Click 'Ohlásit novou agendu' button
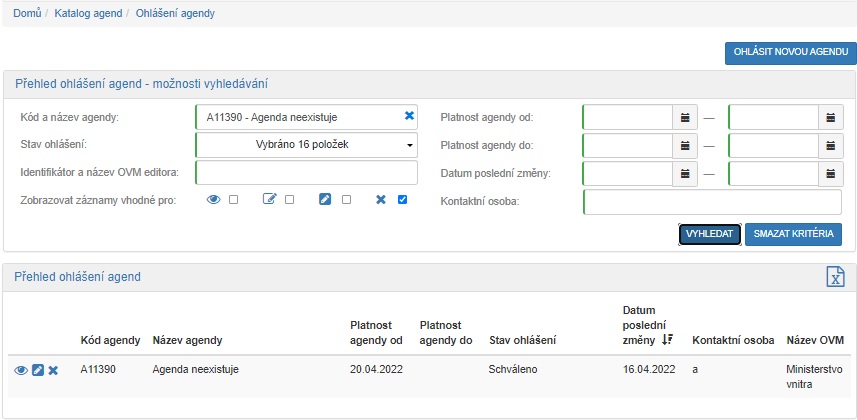Image resolution: width=857 pixels, height=420 pixels. pyautogui.click(x=790, y=54)
